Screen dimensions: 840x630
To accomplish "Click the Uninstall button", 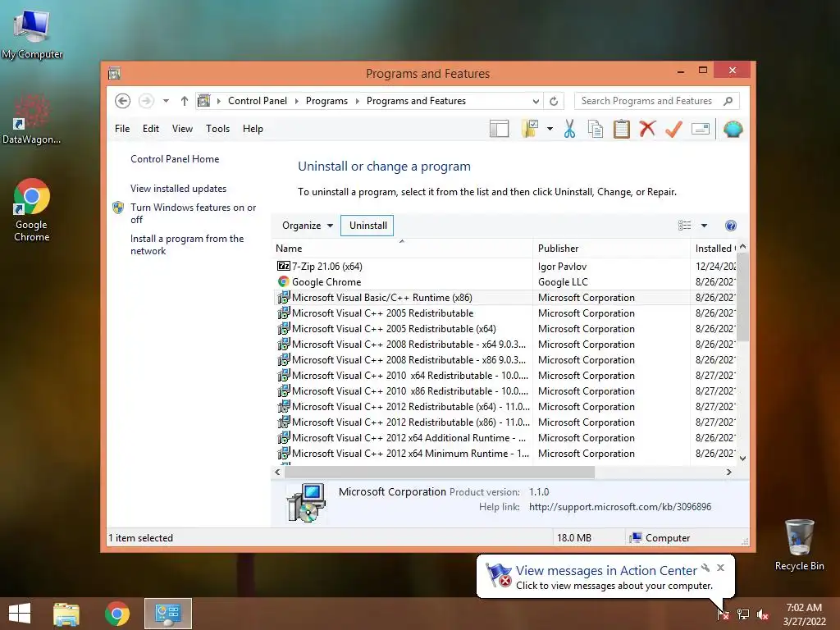I will (x=367, y=226).
